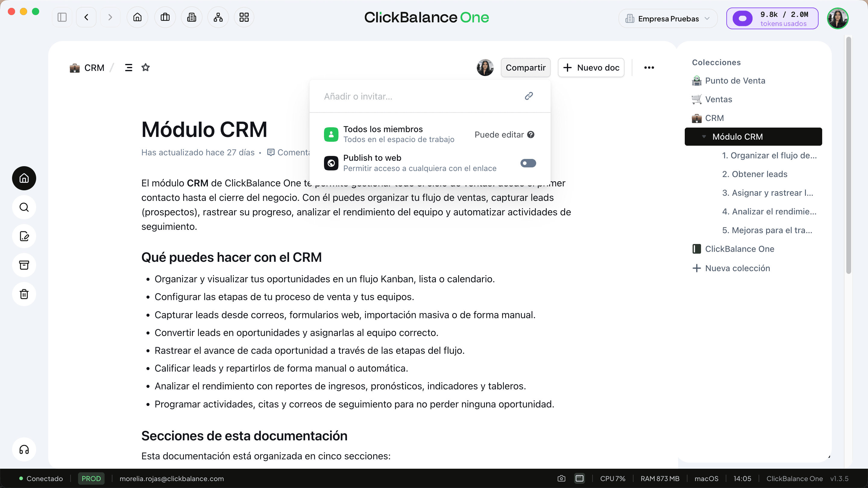This screenshot has width=868, height=488.
Task: Open 3. Asignar y rastrear doc
Action: coord(768,193)
